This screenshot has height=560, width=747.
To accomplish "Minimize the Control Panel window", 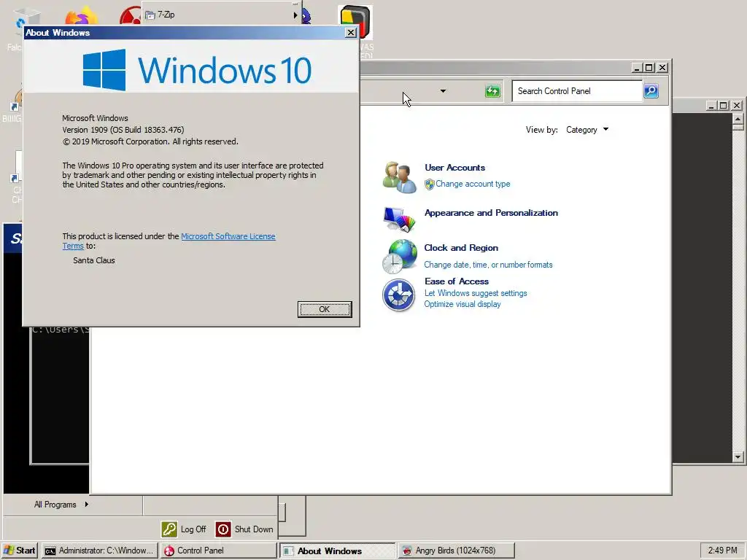I will point(637,68).
